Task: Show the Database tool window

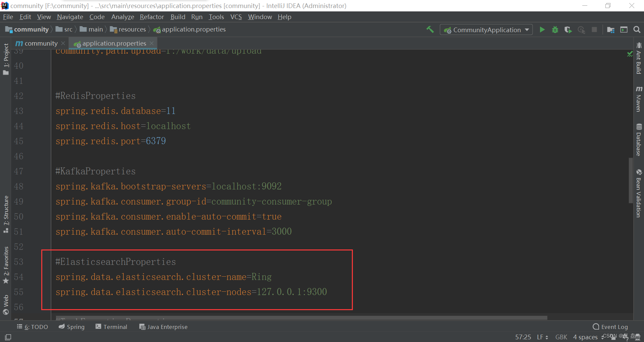Action: pos(639,140)
